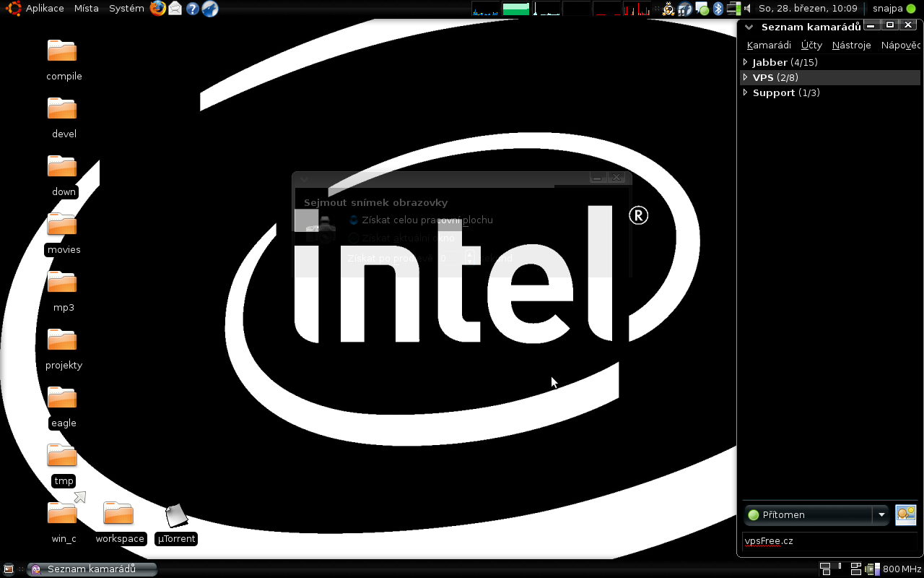This screenshot has width=924, height=578.
Task: Click the red CPU history monitor graph
Action: (x=637, y=9)
